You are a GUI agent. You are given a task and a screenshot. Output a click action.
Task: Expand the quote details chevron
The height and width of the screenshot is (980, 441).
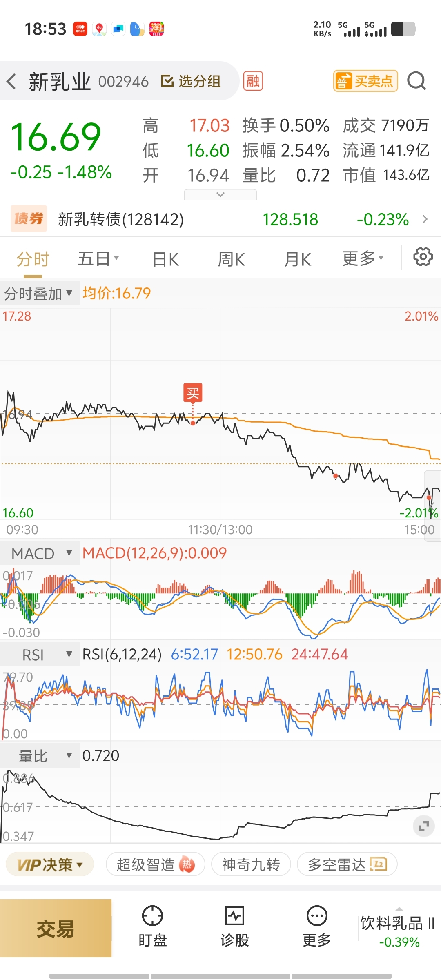220,194
